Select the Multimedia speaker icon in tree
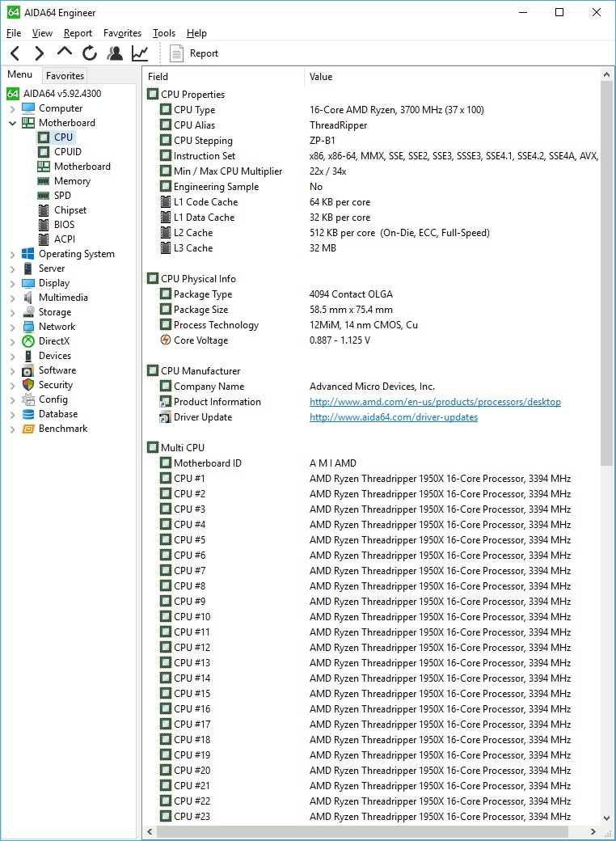The width and height of the screenshot is (616, 841). click(27, 297)
